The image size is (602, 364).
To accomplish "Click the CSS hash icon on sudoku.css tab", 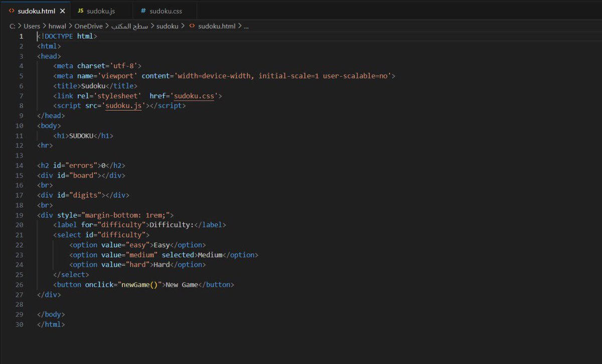I will click(143, 11).
